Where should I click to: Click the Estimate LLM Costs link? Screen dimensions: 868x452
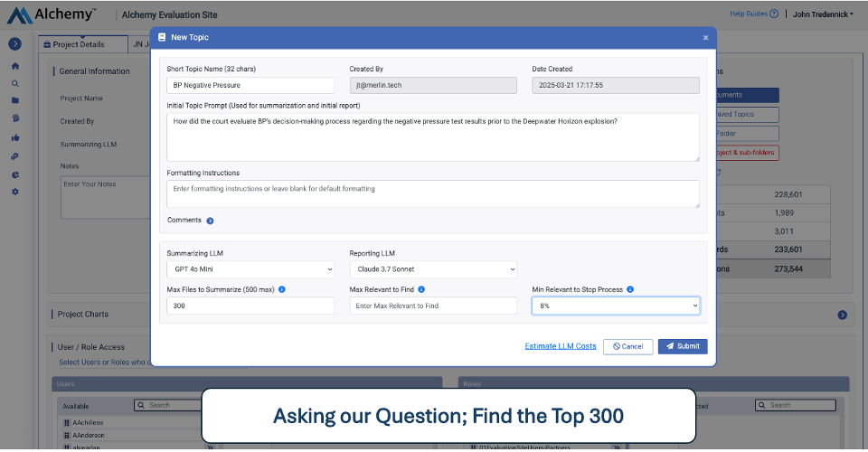(561, 346)
